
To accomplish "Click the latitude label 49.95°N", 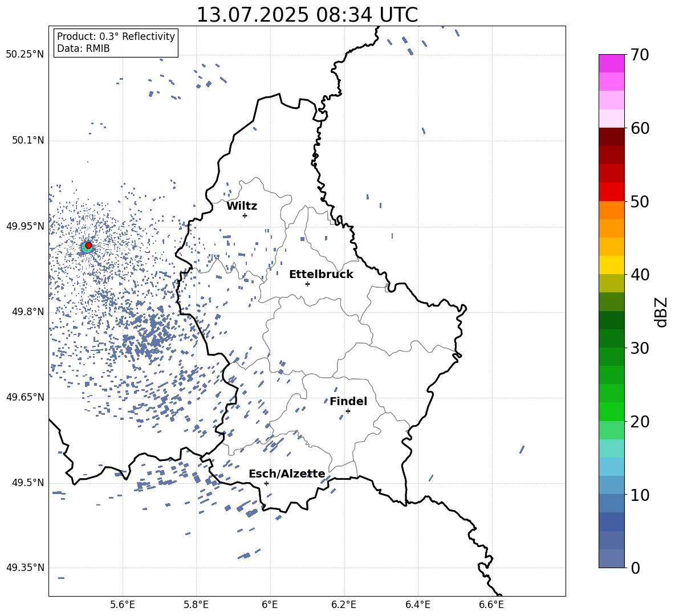I will tap(25, 226).
